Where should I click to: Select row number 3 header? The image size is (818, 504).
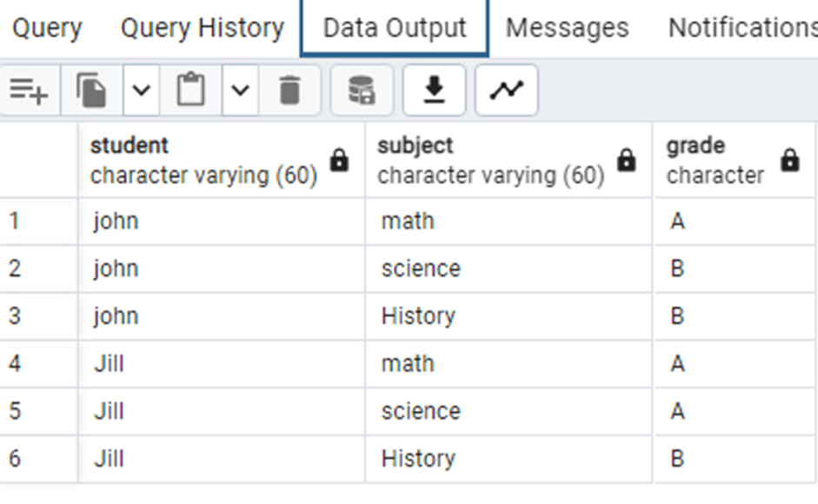(38, 316)
